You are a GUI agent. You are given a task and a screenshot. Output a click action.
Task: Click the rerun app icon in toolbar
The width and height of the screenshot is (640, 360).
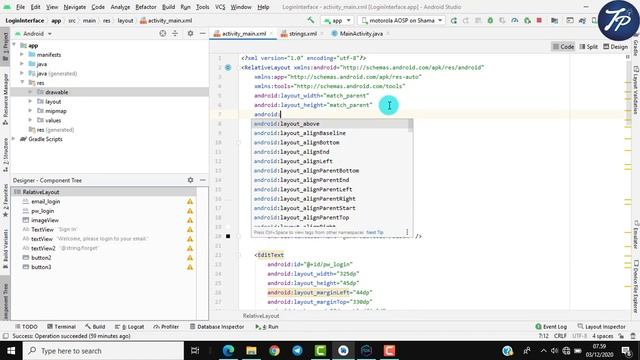[x=453, y=20]
